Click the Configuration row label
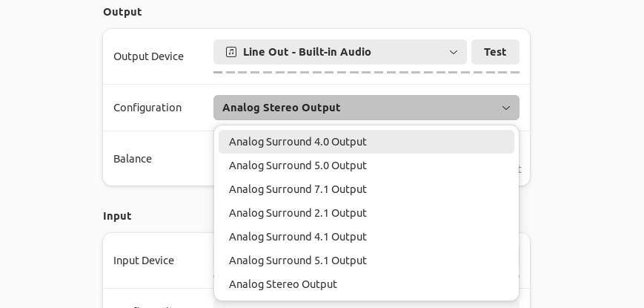644x308 pixels. click(x=147, y=108)
